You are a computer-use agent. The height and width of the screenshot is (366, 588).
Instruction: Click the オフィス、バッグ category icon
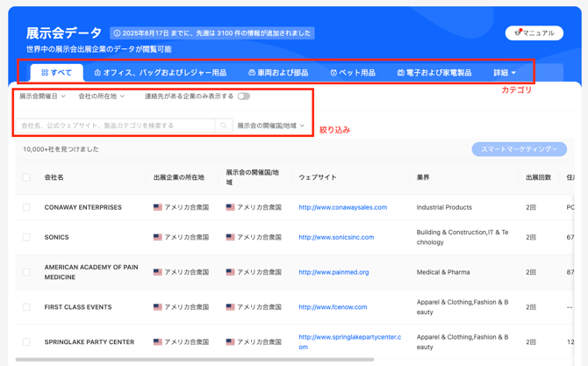coord(97,73)
